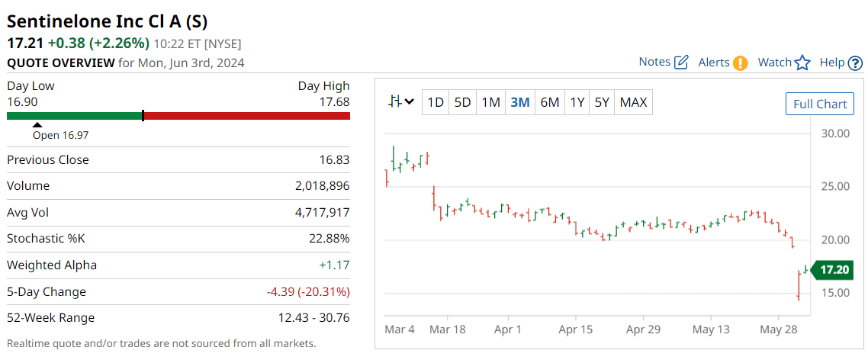868x360 pixels.
Task: Click the Weighted Alpha label
Action: tap(51, 265)
